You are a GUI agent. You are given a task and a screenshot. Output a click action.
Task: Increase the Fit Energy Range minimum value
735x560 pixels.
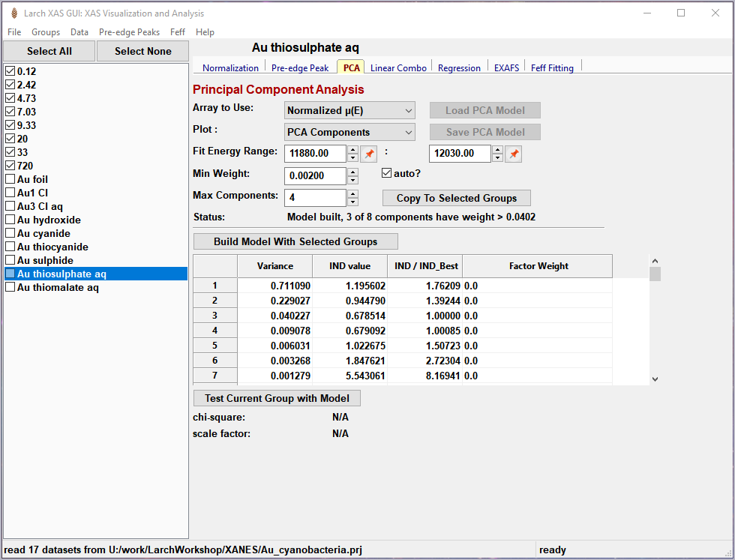click(x=352, y=149)
